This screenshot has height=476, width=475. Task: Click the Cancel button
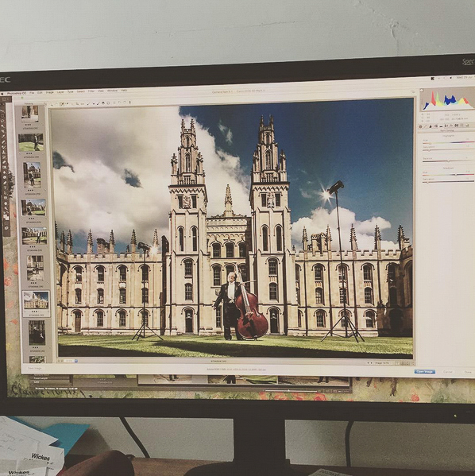pyautogui.click(x=448, y=372)
